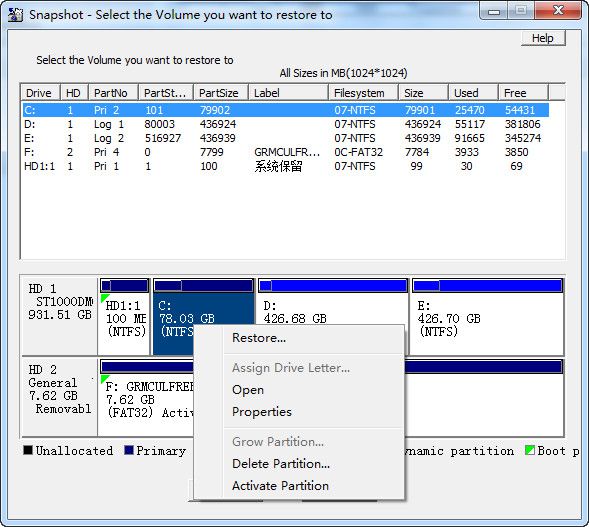
Task: Click the green Boot partition legend icon
Action: [x=530, y=450]
